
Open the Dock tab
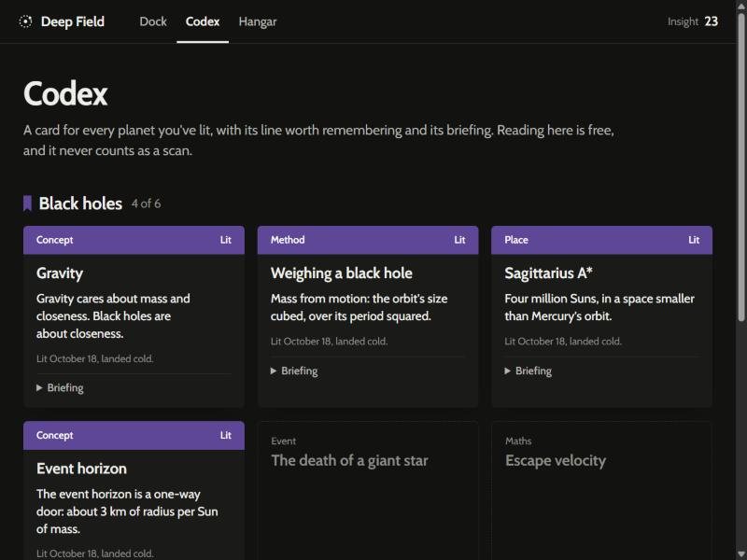click(x=153, y=21)
